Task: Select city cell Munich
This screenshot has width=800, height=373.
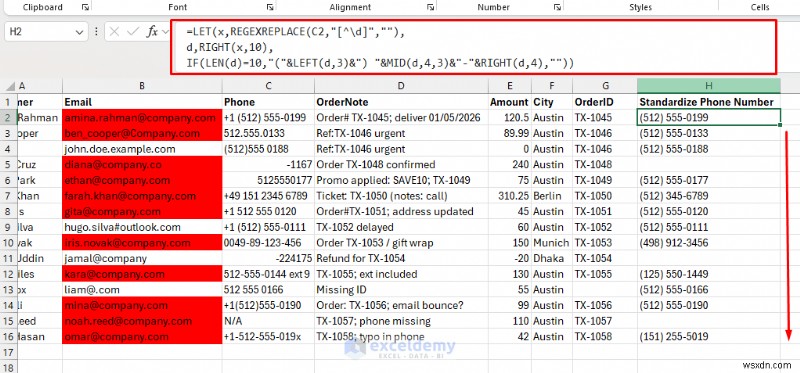Action: 552,243
